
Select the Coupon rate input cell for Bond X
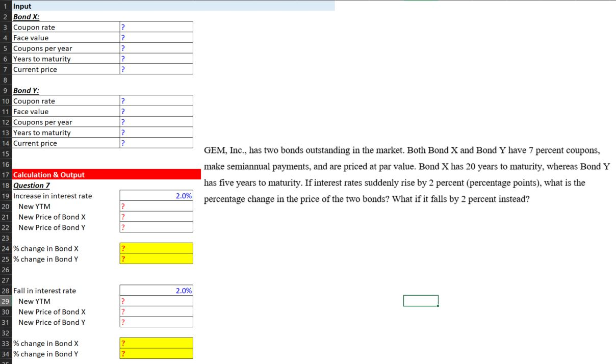coord(156,27)
